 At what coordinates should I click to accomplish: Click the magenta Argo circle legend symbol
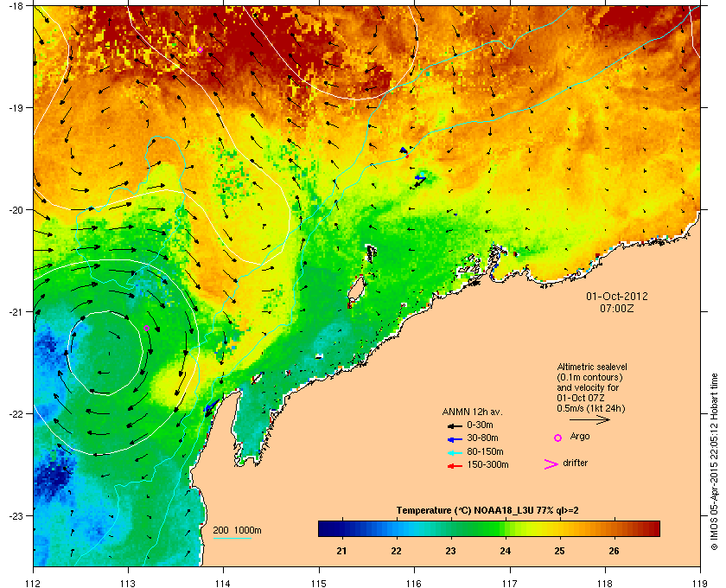point(558,438)
